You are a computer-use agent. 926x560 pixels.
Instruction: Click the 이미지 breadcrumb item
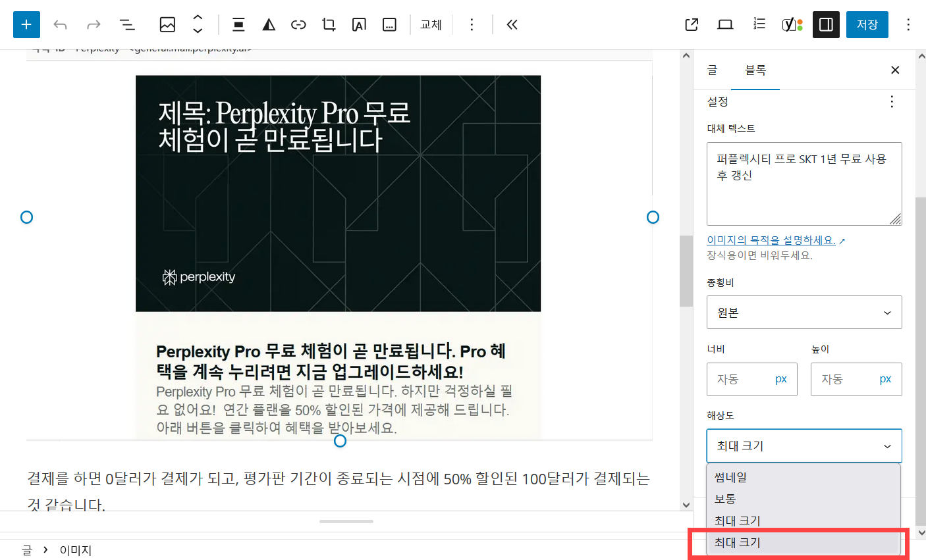(x=76, y=550)
